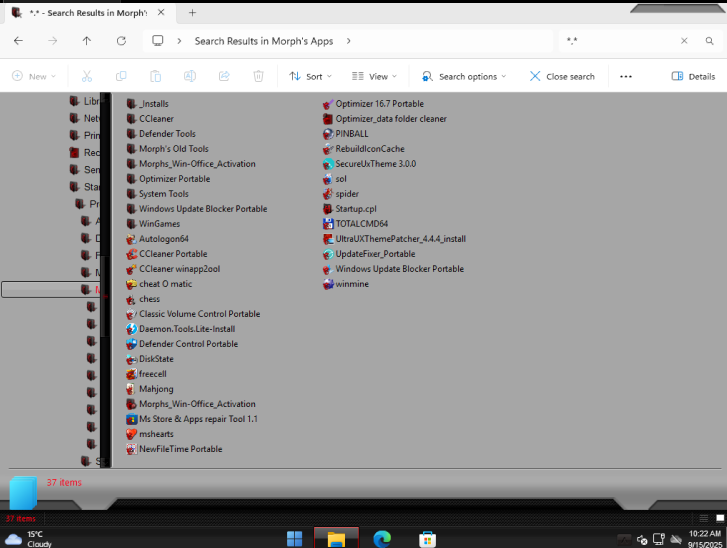
Task: Click the Search Results in Morph's Apps breadcrumb
Action: click(264, 41)
